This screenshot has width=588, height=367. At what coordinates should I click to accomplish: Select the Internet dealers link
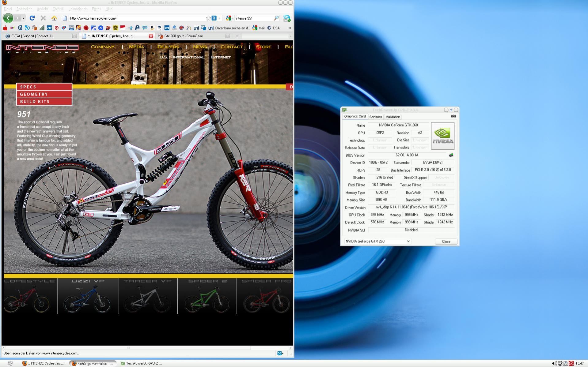[x=221, y=57]
